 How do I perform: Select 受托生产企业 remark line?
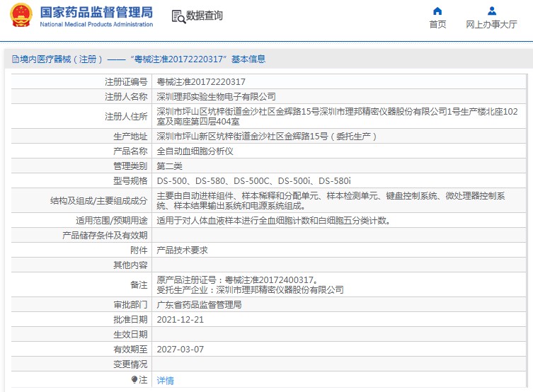point(250,289)
